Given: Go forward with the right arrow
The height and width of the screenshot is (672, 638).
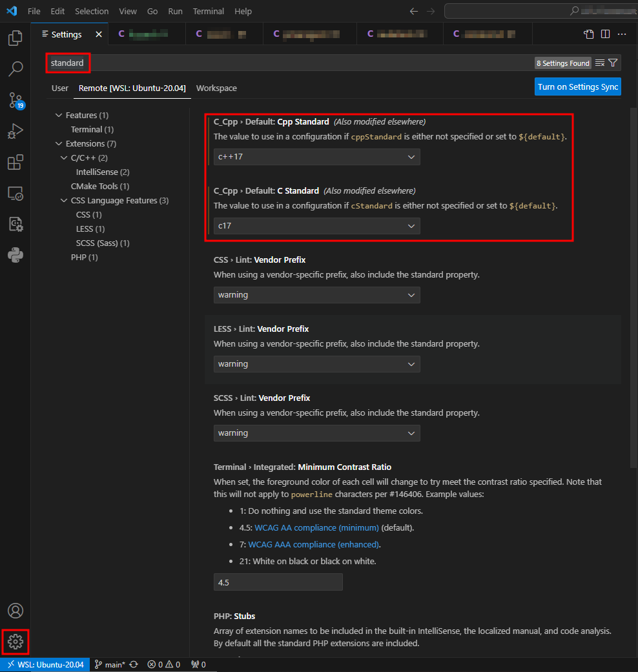Looking at the screenshot, I should click(x=431, y=11).
